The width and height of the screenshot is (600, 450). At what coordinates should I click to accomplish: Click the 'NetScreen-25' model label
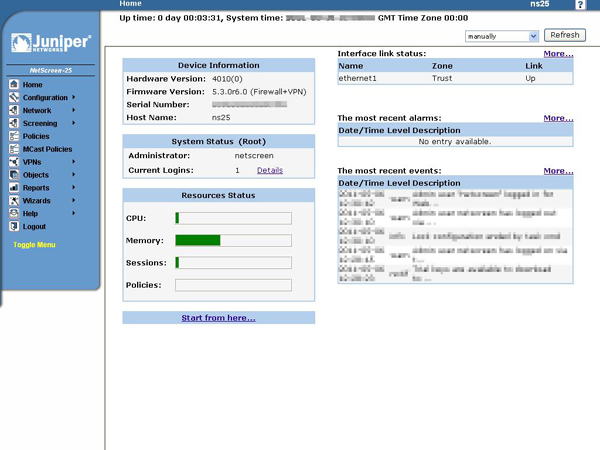51,70
